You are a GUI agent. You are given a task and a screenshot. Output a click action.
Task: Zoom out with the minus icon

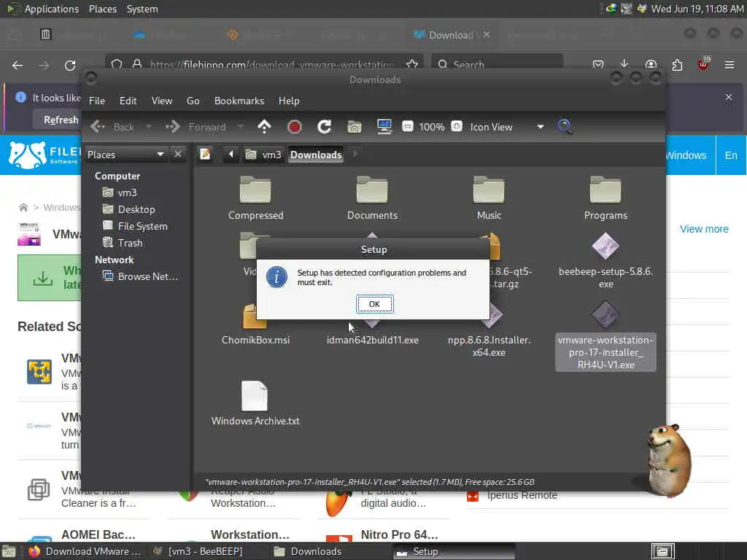point(407,127)
